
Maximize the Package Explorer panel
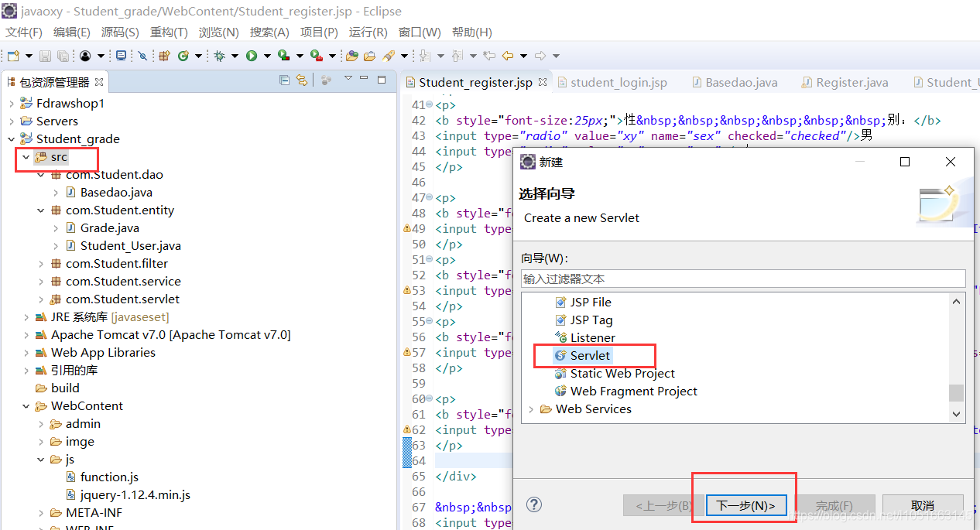coord(382,79)
